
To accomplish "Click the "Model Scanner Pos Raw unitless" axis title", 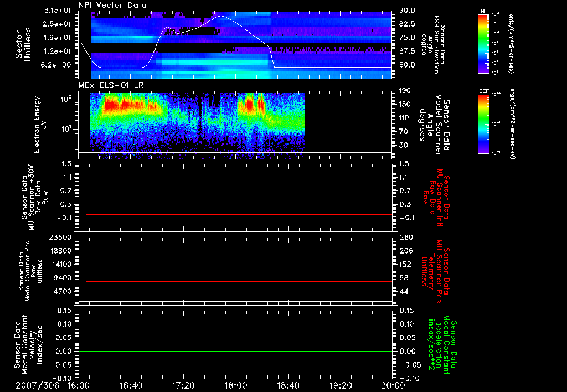I will click(31, 271).
